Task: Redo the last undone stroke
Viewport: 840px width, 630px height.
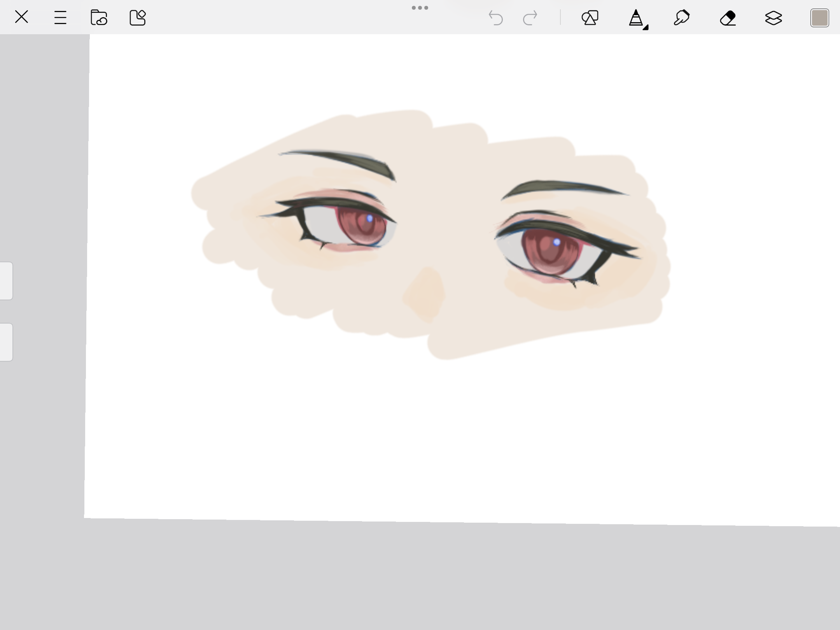Action: click(530, 18)
